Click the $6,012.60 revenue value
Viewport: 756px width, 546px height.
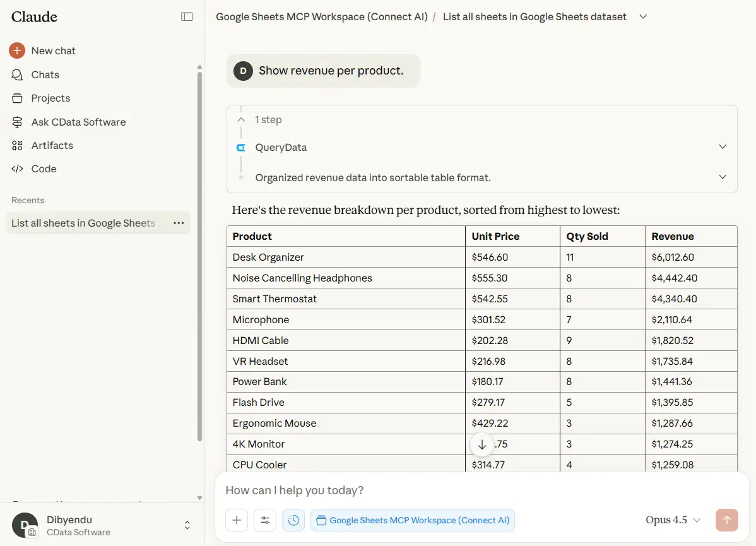(673, 257)
